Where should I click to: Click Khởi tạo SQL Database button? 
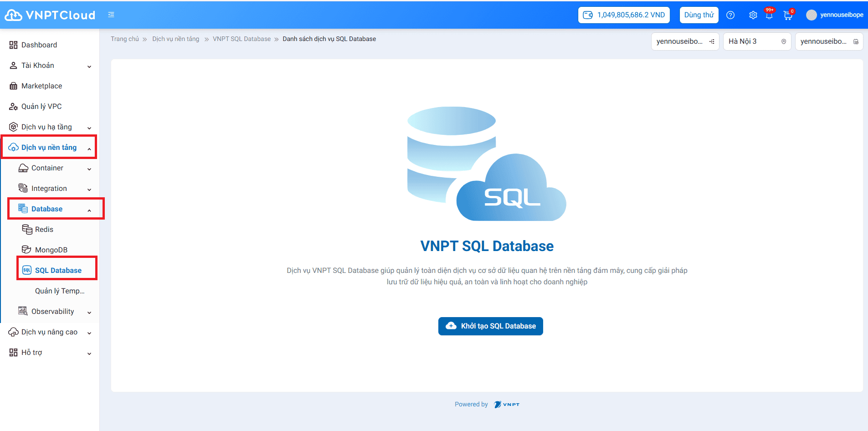tap(490, 326)
